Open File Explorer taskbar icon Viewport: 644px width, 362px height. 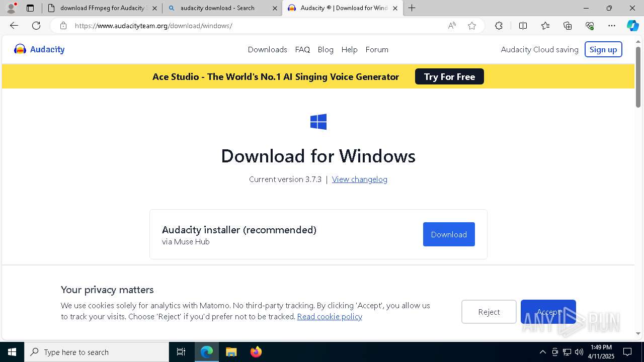(231, 352)
